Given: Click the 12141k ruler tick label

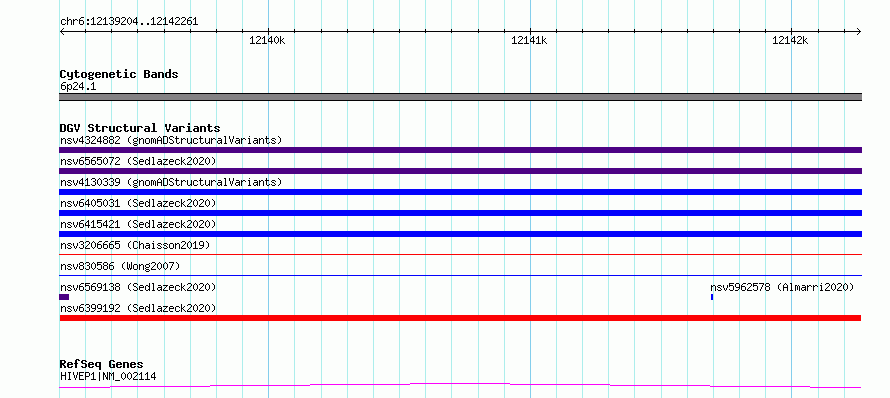Looking at the screenshot, I should click(x=530, y=40).
